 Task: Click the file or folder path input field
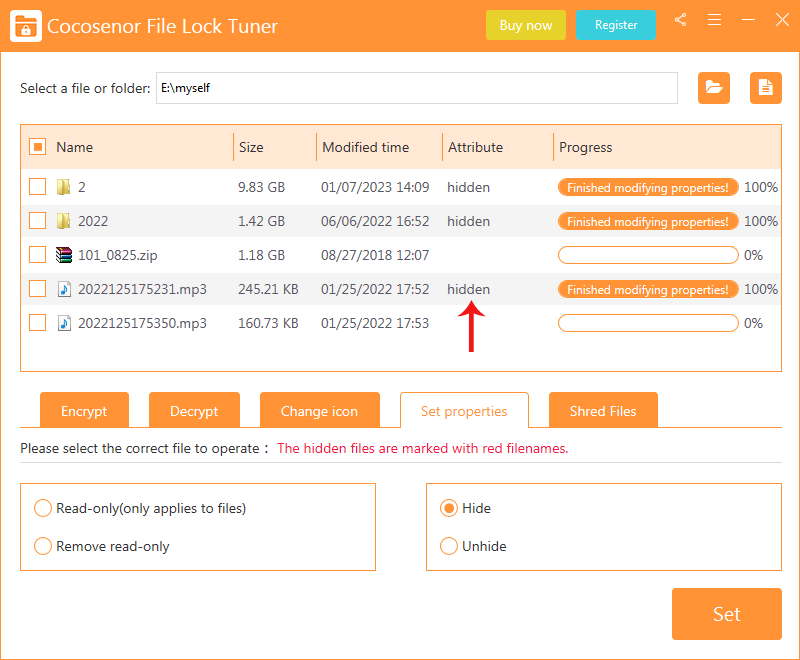(417, 88)
